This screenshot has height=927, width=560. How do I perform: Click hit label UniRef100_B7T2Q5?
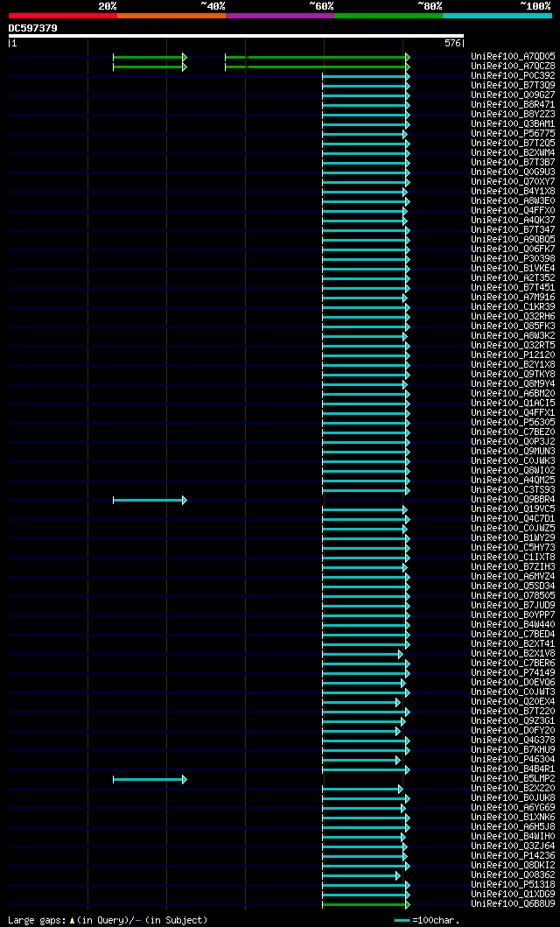[x=513, y=143]
